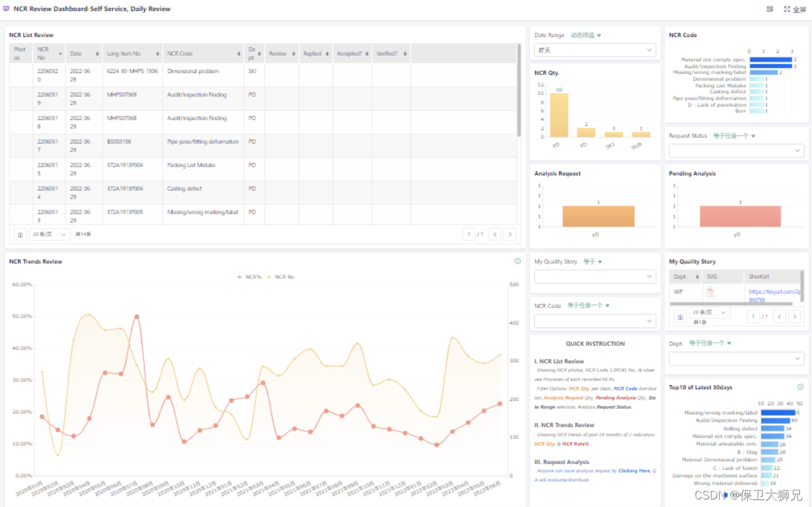Go to previous page of NCR List
The width and height of the screenshot is (812, 507).
pyautogui.click(x=495, y=234)
